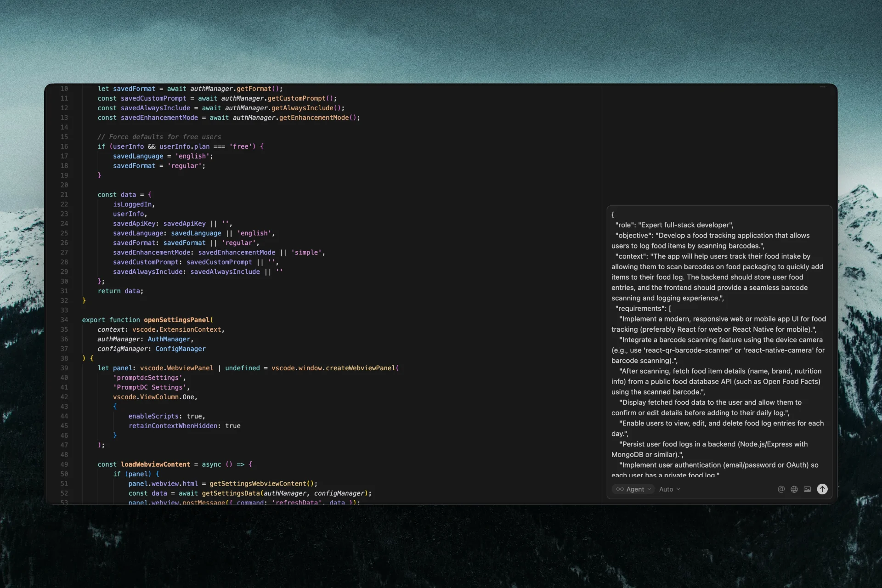882x588 pixels.
Task: Select the AuthManager type annotation
Action: coord(170,339)
